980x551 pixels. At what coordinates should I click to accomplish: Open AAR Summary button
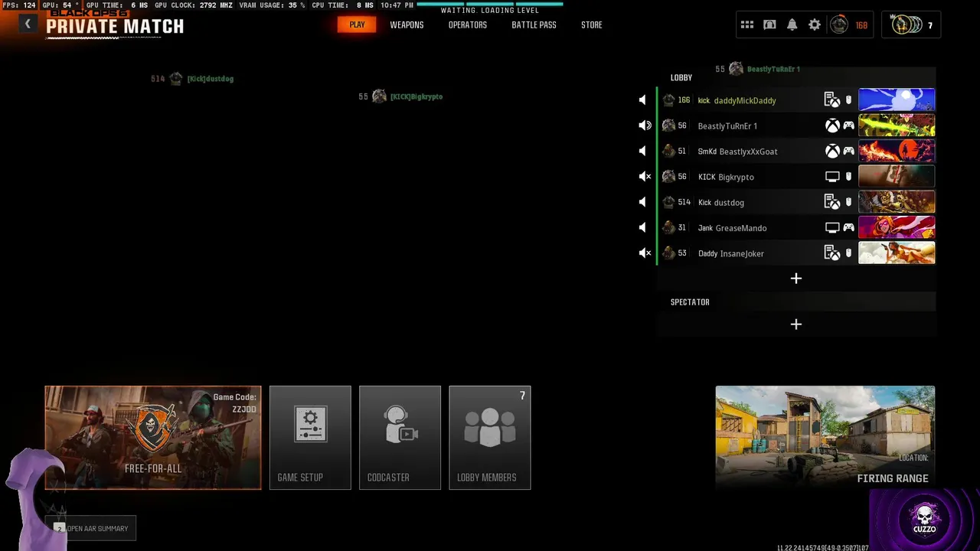point(91,528)
